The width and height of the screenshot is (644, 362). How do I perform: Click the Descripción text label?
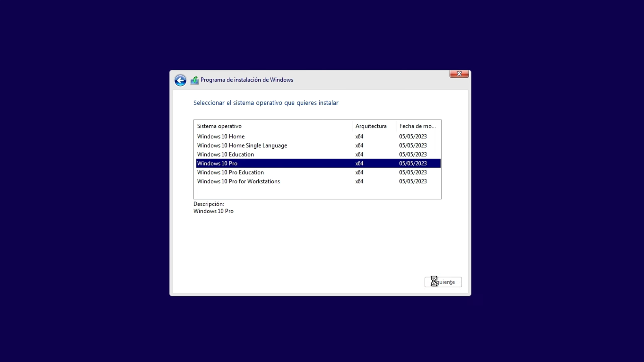coord(208,204)
